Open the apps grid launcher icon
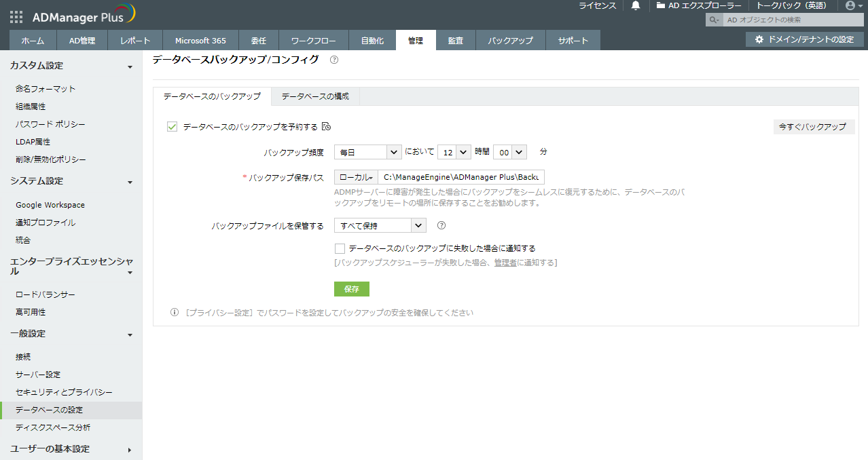Image resolution: width=868 pixels, height=460 pixels. [16, 17]
